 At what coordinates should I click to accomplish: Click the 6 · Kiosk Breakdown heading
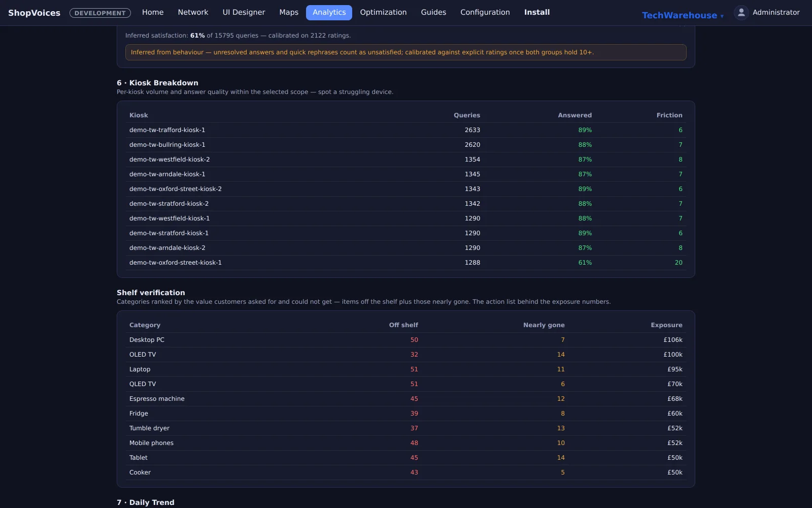click(x=157, y=83)
